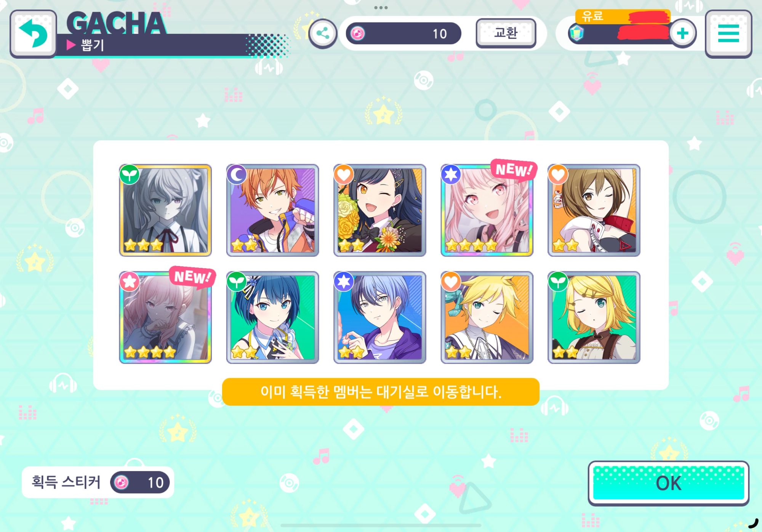Click the crystal gem currency icon
This screenshot has width=762, height=532.
pyautogui.click(x=576, y=33)
